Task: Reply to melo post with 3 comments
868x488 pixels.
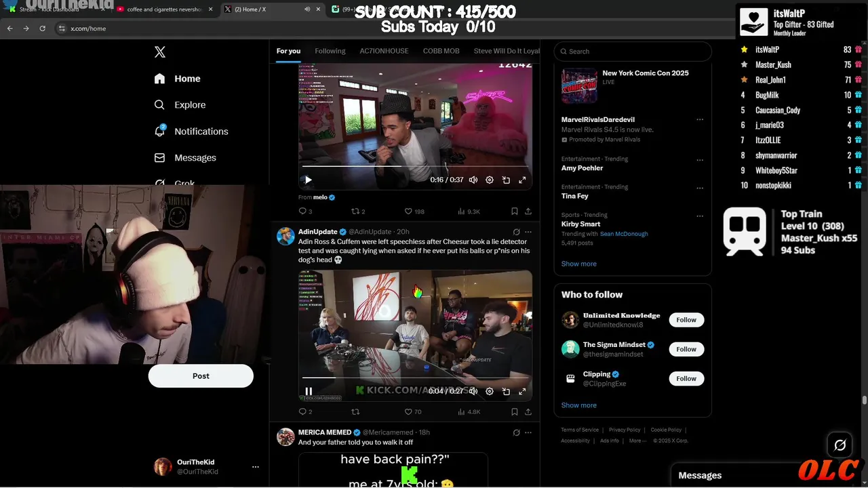Action: point(305,211)
